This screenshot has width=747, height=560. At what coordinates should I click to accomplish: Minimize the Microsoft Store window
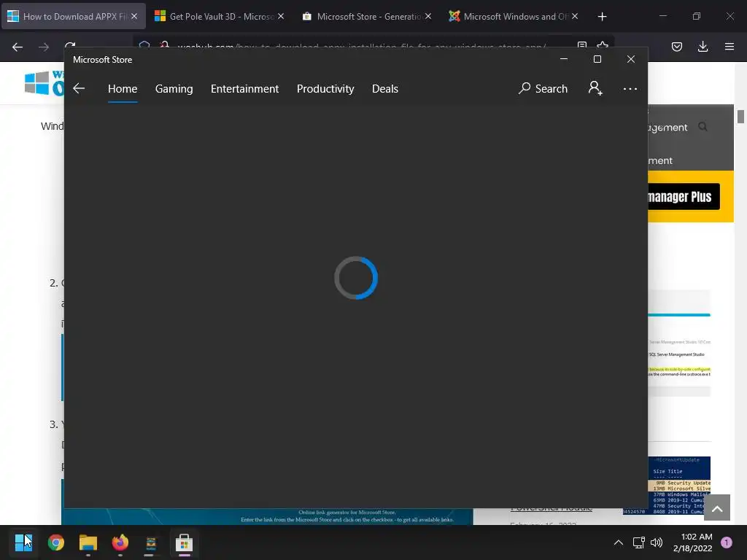coord(564,59)
